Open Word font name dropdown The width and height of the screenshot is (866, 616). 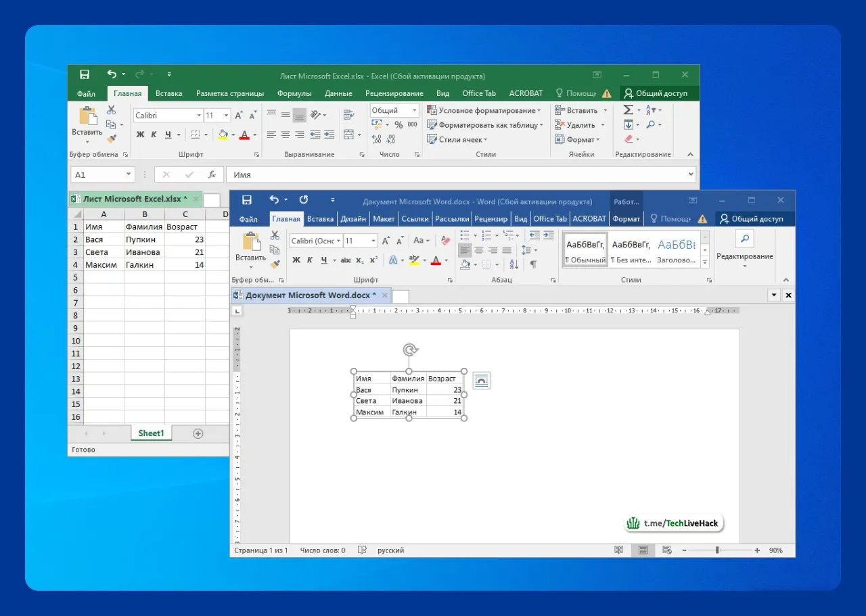338,241
